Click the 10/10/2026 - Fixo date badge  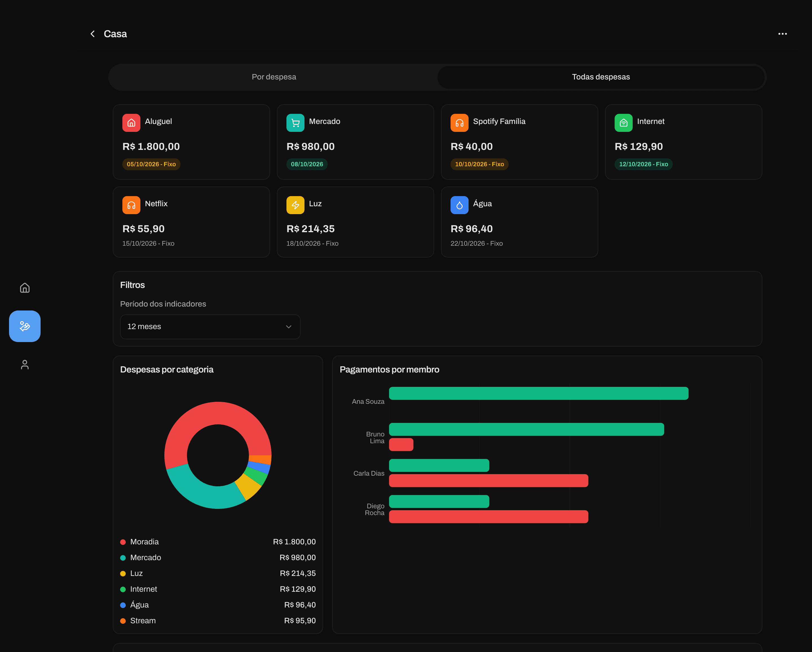[x=479, y=164]
